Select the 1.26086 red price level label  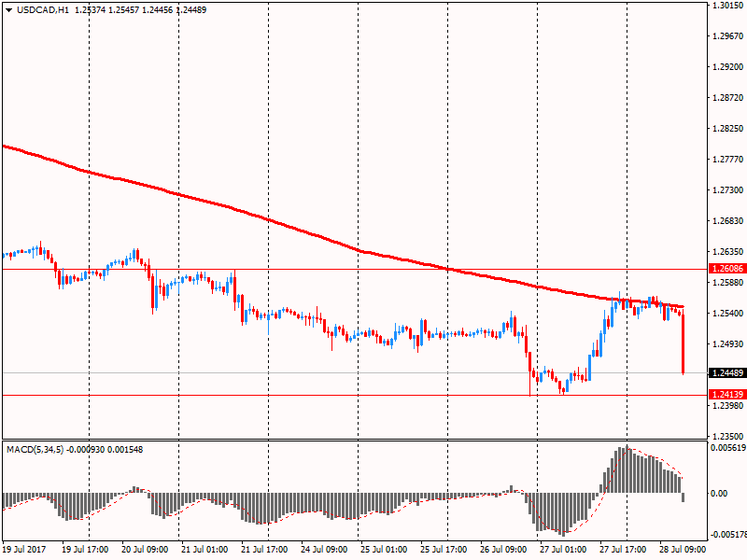coord(727,269)
